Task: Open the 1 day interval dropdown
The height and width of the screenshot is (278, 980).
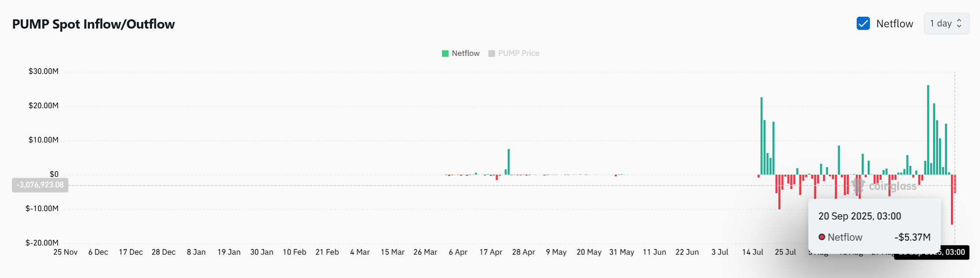Action: click(946, 24)
